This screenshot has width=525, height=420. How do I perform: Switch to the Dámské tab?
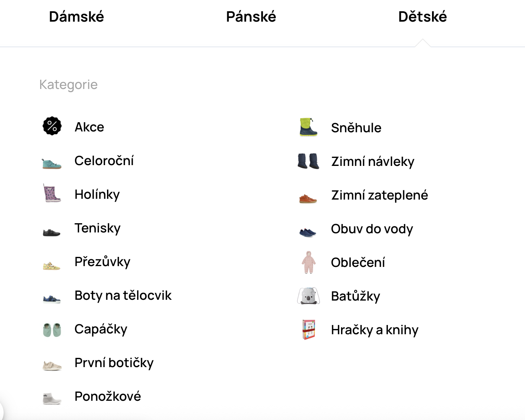pos(77,17)
